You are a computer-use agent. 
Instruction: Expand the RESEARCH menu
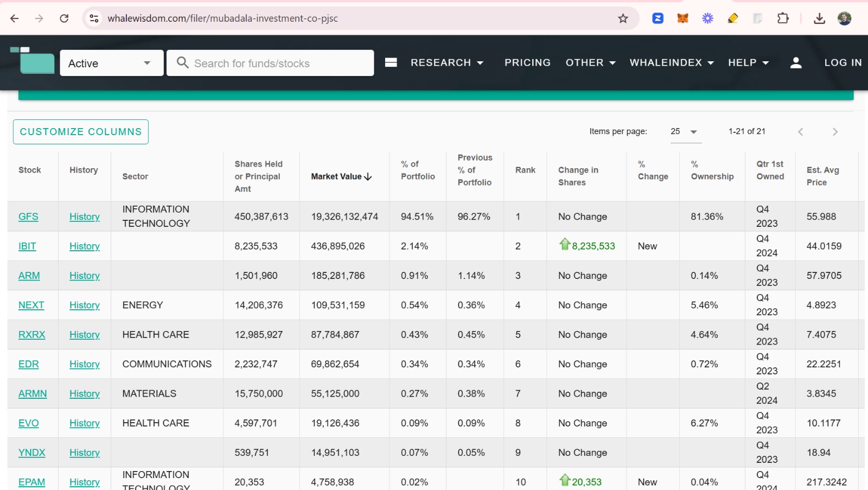tap(446, 63)
